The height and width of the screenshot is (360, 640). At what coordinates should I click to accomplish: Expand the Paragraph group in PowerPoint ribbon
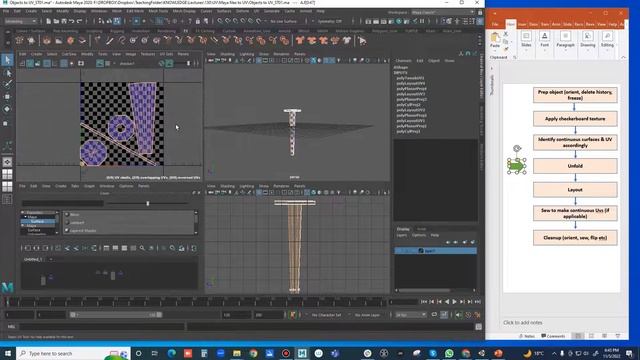point(565,40)
